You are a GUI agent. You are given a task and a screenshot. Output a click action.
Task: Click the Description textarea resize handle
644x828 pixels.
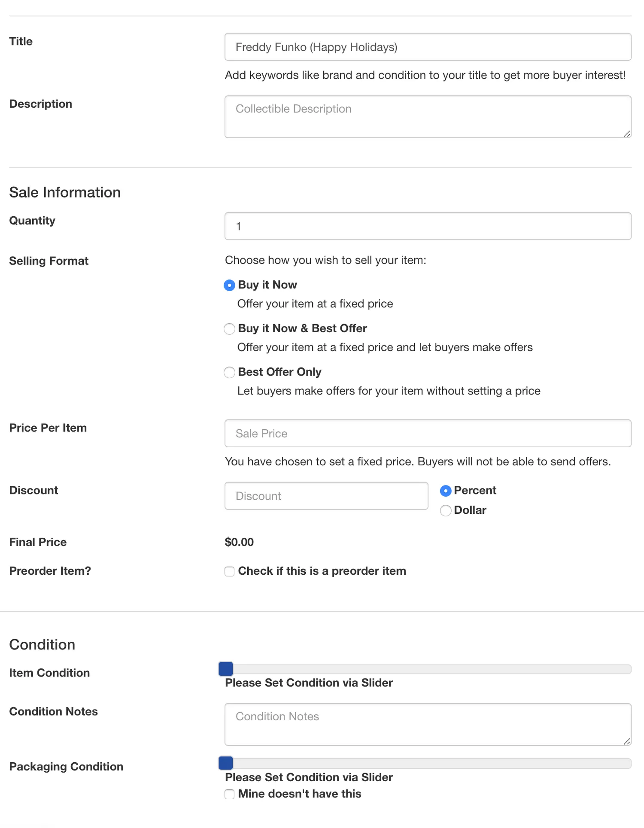click(x=627, y=134)
